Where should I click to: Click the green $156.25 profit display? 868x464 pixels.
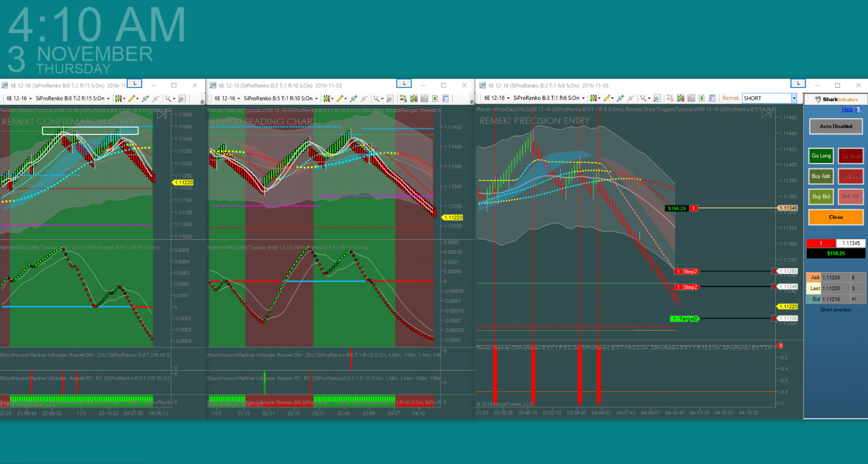pyautogui.click(x=836, y=253)
